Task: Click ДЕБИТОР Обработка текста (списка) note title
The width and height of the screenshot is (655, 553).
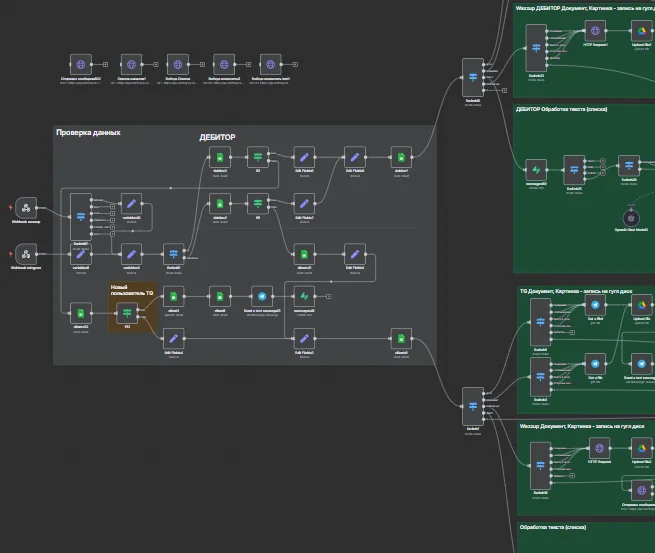Action: point(561,109)
